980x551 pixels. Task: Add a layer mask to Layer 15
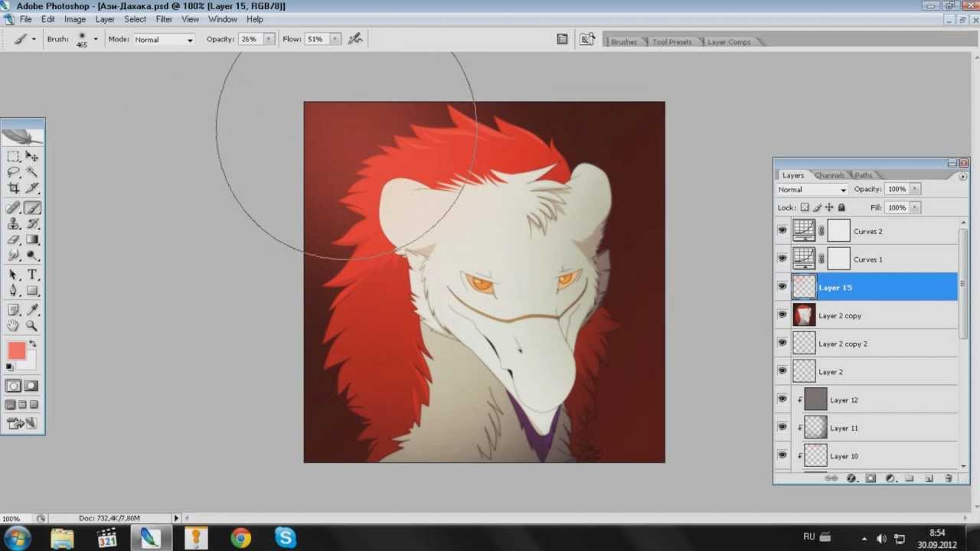point(871,478)
